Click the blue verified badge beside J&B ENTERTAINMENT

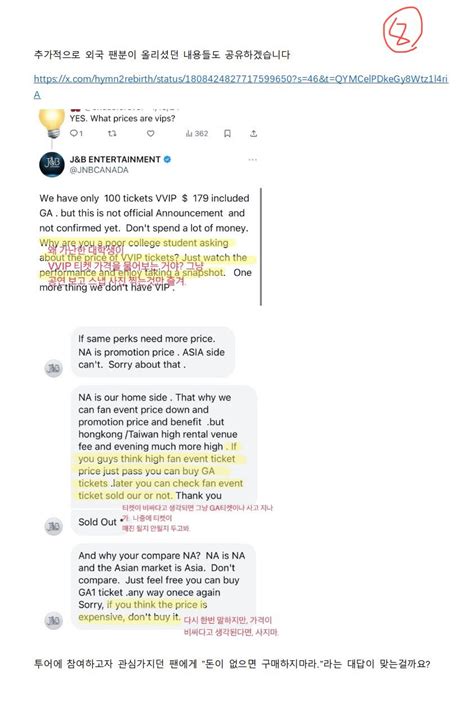coord(168,159)
